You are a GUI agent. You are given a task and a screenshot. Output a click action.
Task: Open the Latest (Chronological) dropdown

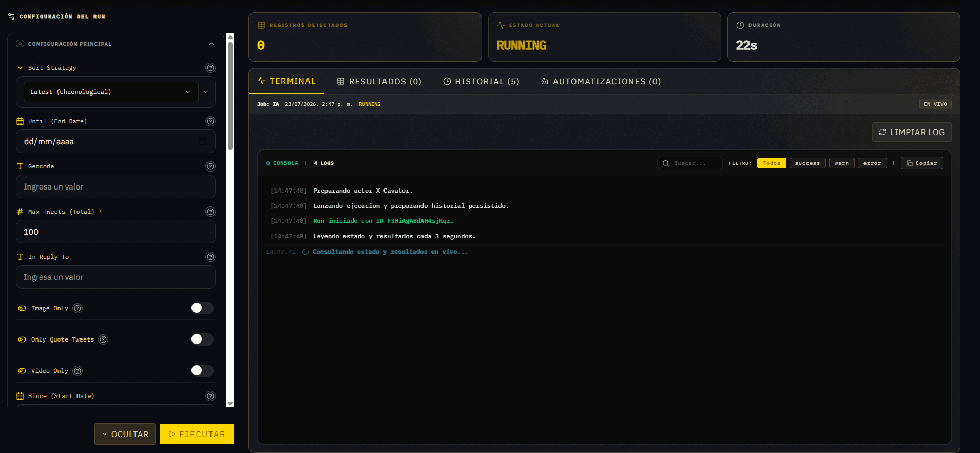pyautogui.click(x=111, y=92)
